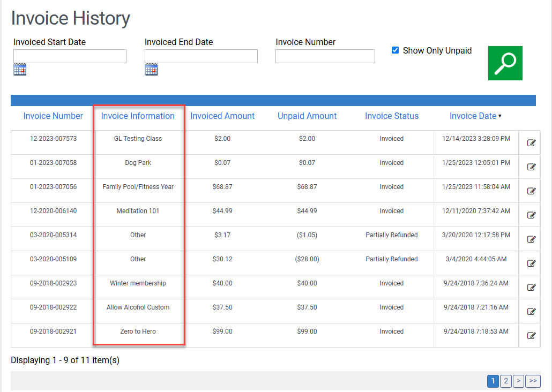The height and width of the screenshot is (392, 552).
Task: Uncheck the Show Only Unpaid checkbox
Action: click(x=396, y=50)
